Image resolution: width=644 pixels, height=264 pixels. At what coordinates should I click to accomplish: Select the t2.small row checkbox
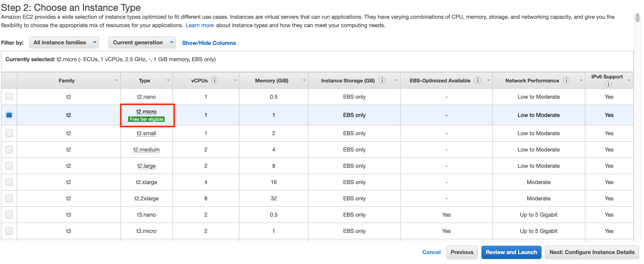click(9, 133)
